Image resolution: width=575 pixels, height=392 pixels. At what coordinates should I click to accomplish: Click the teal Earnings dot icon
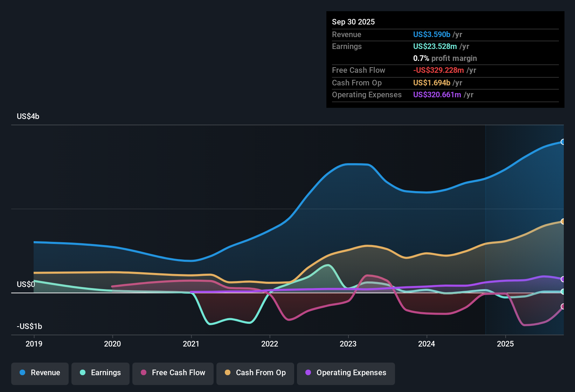(x=82, y=373)
